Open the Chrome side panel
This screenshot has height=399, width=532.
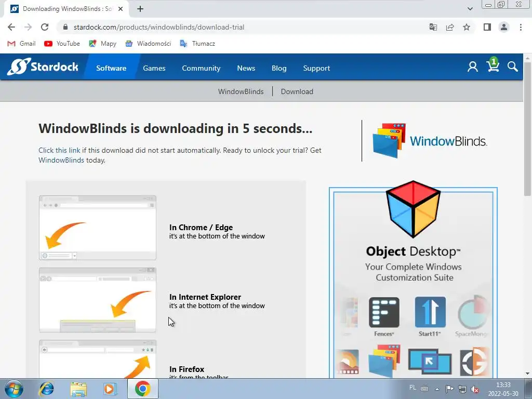tap(487, 27)
